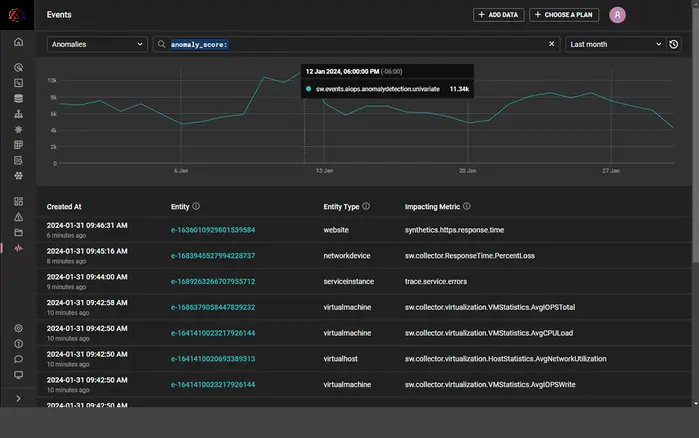Open the hexagon cluster sidebar icon
This screenshot has width=699, height=438.
pyautogui.click(x=18, y=176)
